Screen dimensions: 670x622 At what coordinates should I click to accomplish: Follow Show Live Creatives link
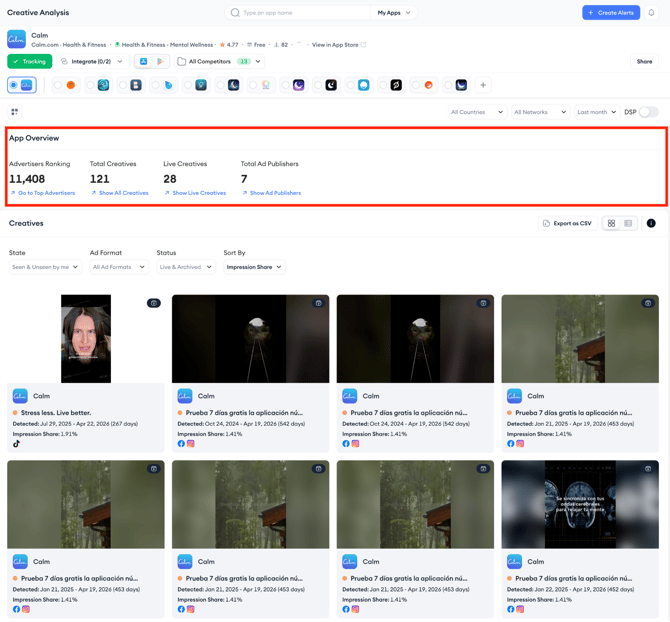[x=195, y=193]
